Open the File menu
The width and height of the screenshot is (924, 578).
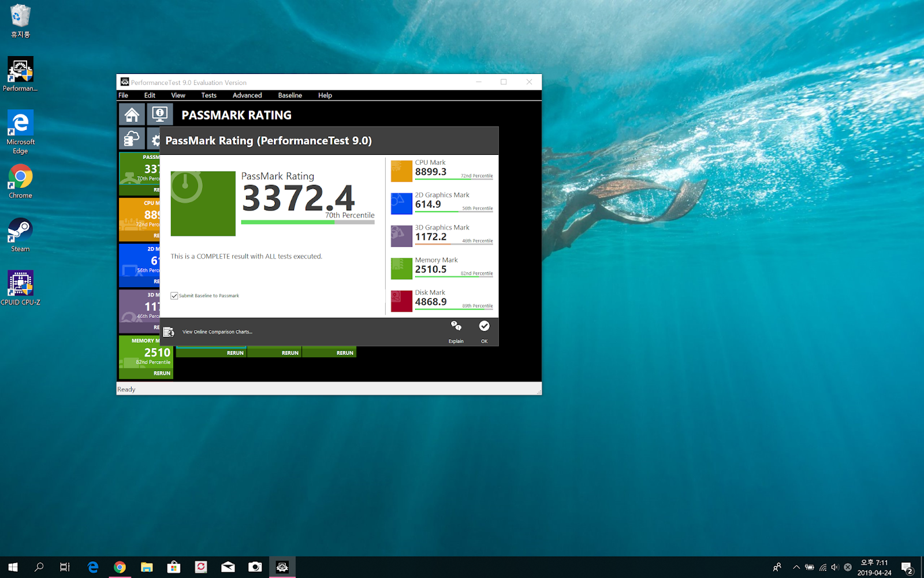(124, 95)
